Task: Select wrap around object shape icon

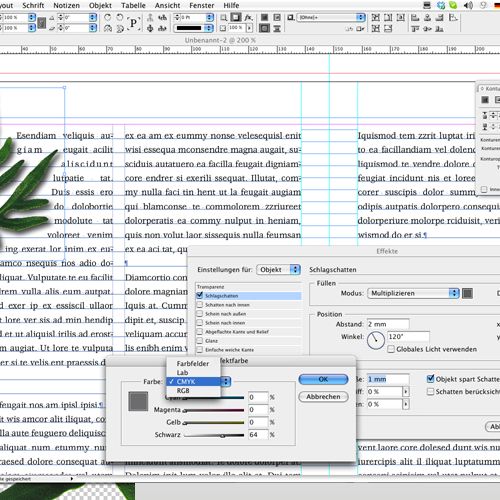Action: click(264, 28)
